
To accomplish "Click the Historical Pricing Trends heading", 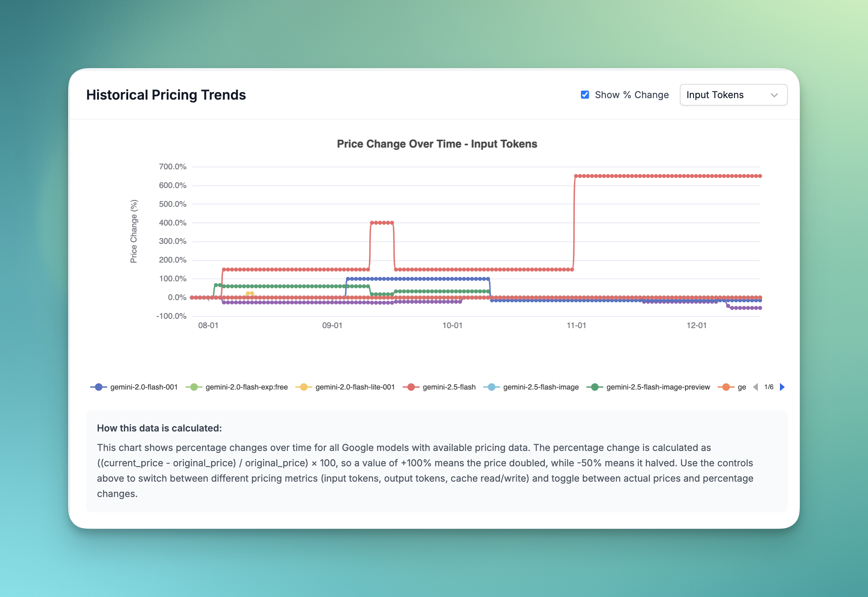I will click(x=166, y=95).
